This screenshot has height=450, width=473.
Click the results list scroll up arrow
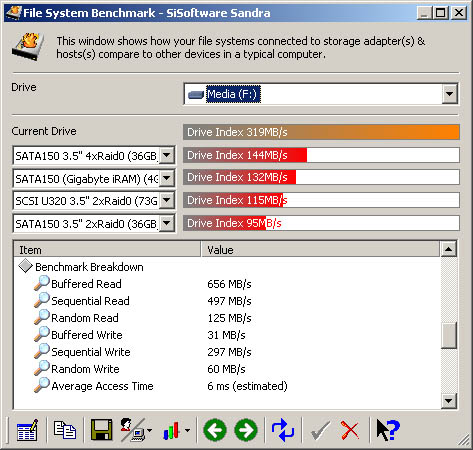(x=449, y=249)
